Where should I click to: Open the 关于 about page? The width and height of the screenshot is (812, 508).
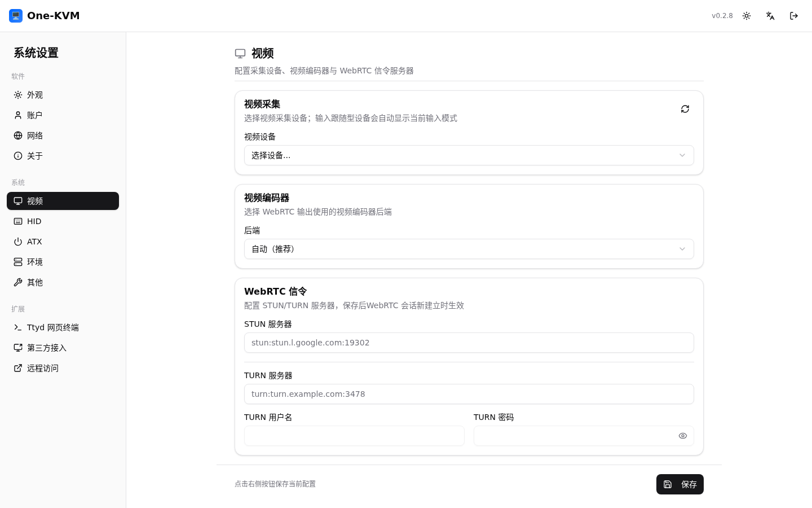click(x=63, y=156)
